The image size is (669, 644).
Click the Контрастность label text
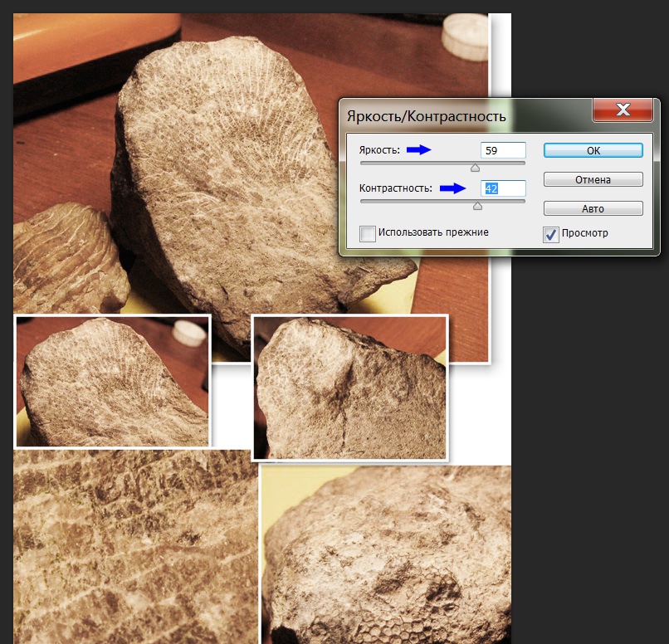pyautogui.click(x=396, y=188)
